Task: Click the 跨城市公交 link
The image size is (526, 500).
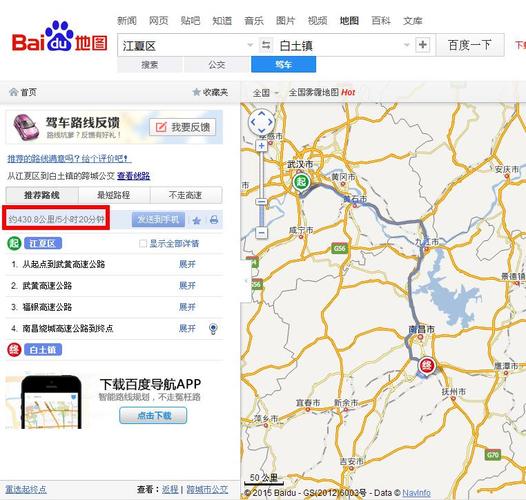Action: (x=207, y=490)
